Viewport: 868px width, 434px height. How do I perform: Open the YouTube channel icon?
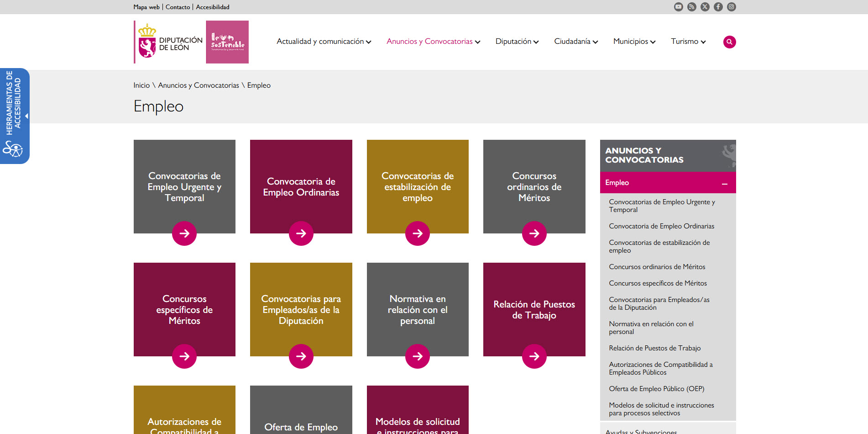[x=678, y=7]
